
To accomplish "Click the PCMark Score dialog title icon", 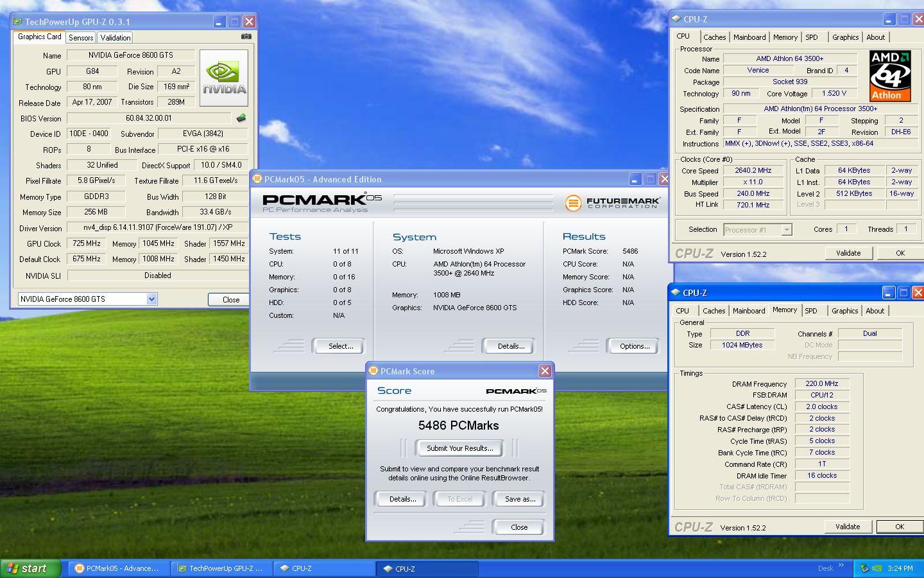I will pos(373,371).
